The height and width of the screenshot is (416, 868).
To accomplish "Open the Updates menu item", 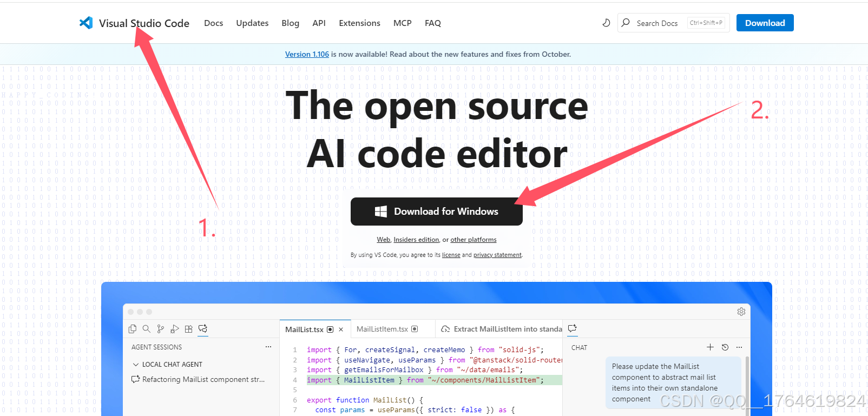I will tap(252, 23).
